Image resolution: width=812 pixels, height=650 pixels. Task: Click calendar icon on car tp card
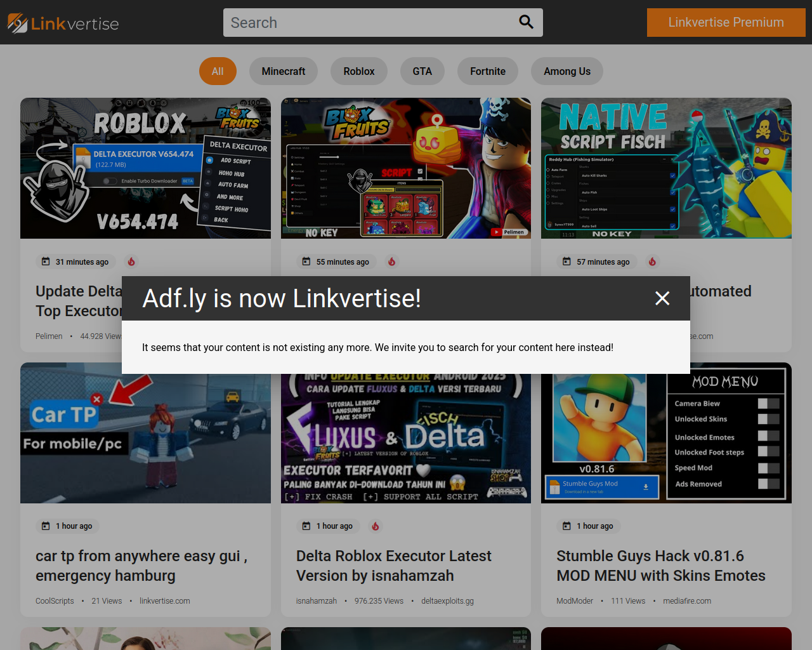click(x=46, y=526)
